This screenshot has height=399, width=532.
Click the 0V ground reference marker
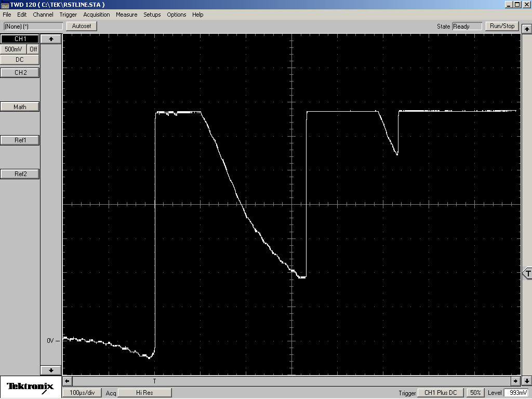click(53, 341)
